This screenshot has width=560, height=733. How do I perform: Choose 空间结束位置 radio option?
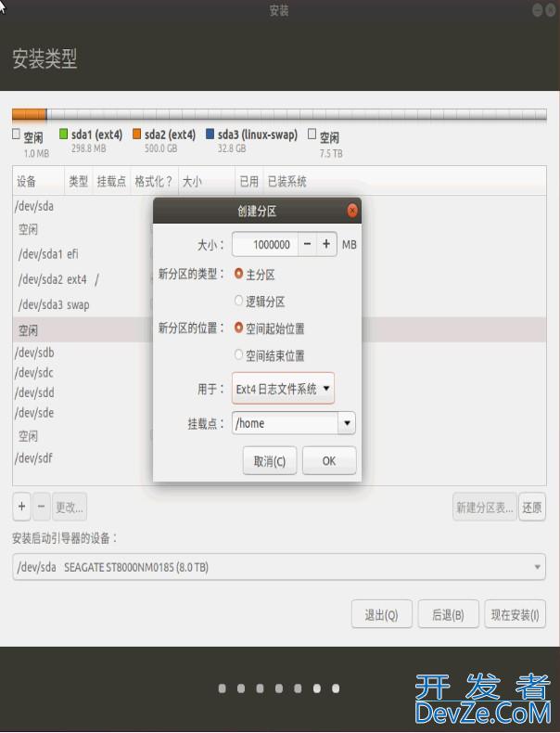(238, 354)
